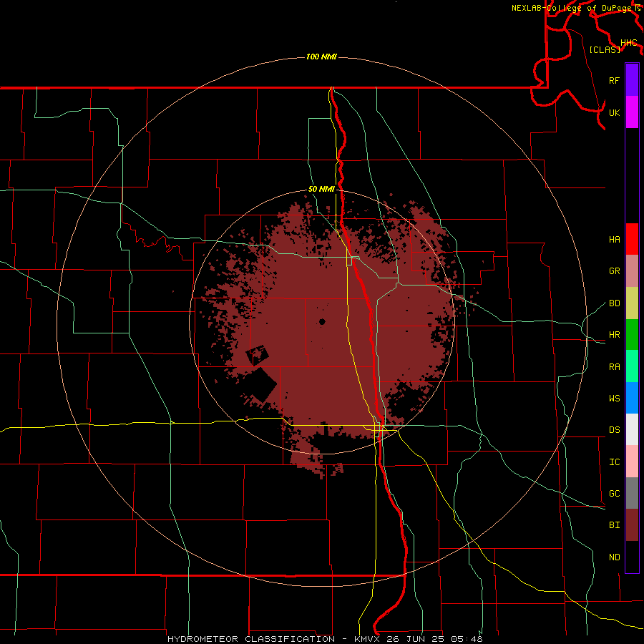Click the HYDROMETEOR CLASSIFICATION caption

(251, 639)
